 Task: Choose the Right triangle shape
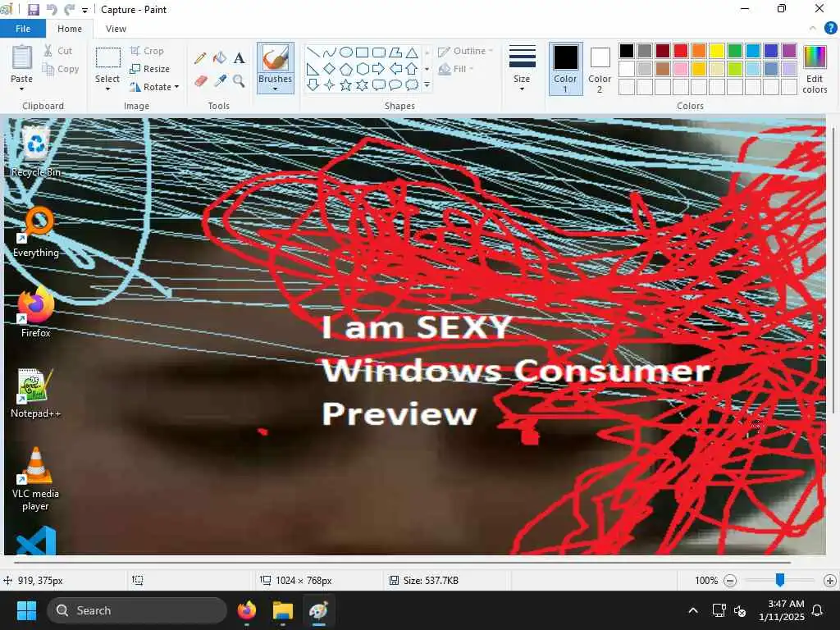(313, 69)
